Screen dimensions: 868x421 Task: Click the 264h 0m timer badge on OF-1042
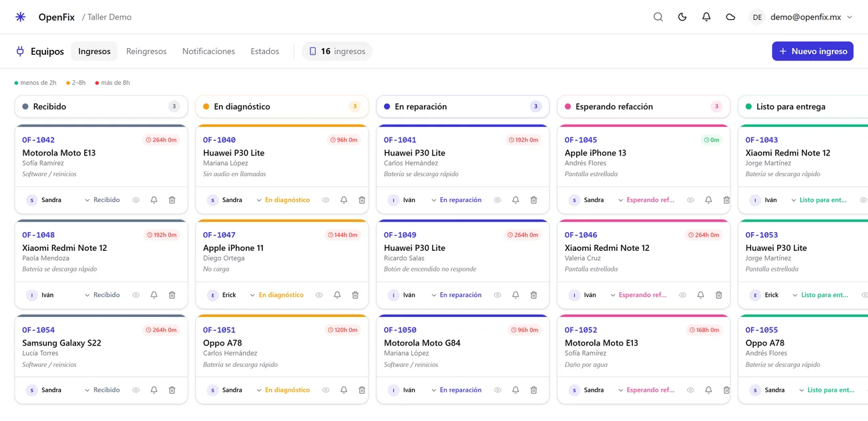tap(162, 140)
